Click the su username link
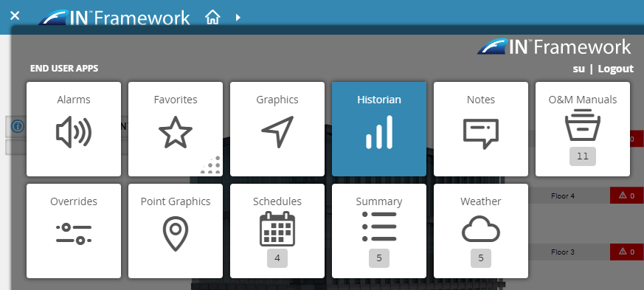The height and width of the screenshot is (290, 644). click(578, 69)
